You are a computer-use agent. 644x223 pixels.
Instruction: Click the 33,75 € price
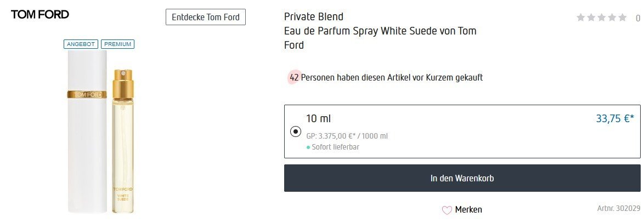614,118
